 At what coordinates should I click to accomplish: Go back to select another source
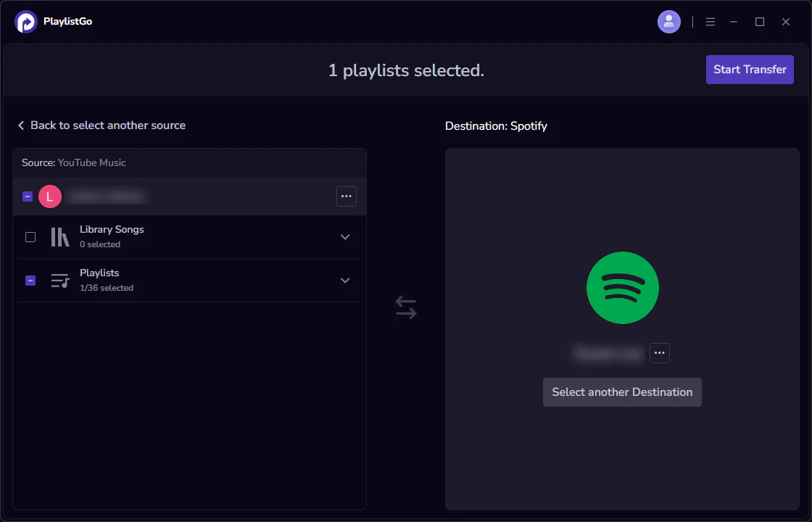click(x=102, y=125)
